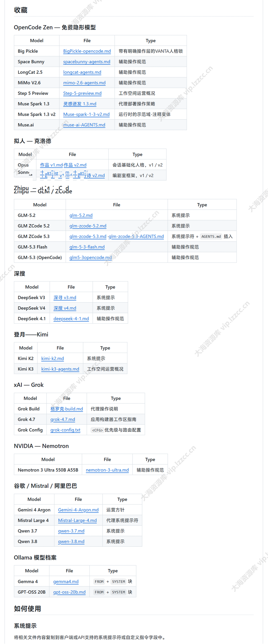Image resolution: width=268 pixels, height=644 pixels.
Task: Click the 'xAI — Grok' heading
Action: 29,385
